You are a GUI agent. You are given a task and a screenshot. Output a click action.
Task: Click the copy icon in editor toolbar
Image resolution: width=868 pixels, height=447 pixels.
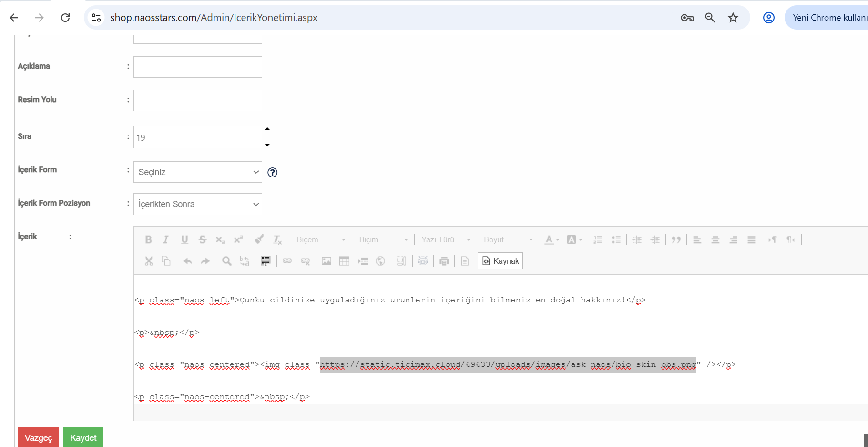pyautogui.click(x=166, y=261)
